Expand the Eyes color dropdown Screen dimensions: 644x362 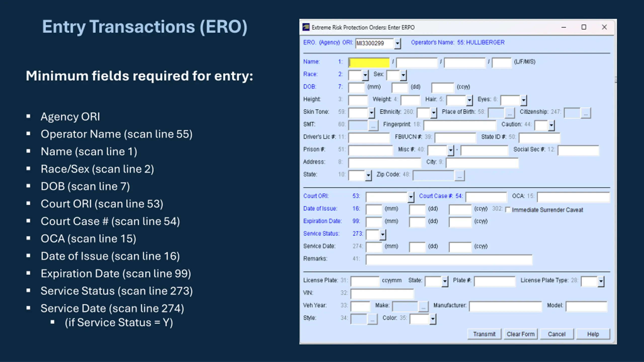(x=524, y=100)
